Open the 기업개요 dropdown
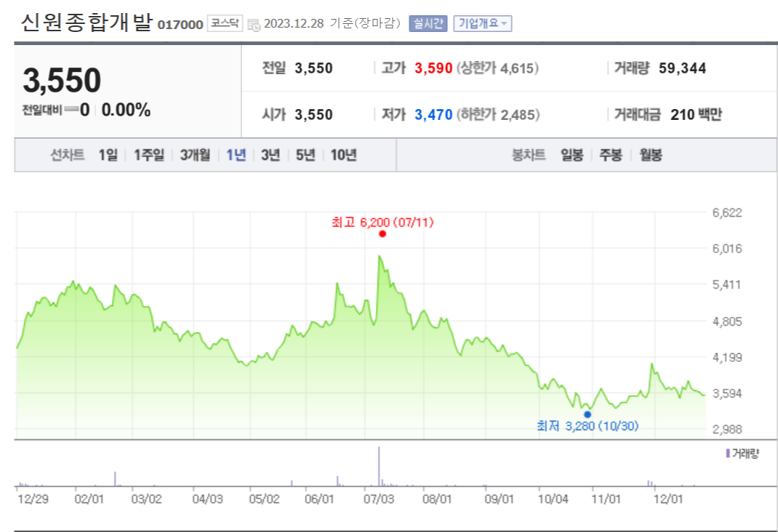Viewport: 778px width, 532px height. 482,23
